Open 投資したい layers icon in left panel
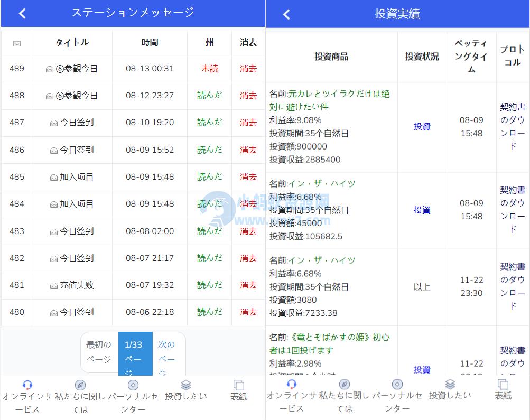530x420 pixels. click(x=186, y=385)
